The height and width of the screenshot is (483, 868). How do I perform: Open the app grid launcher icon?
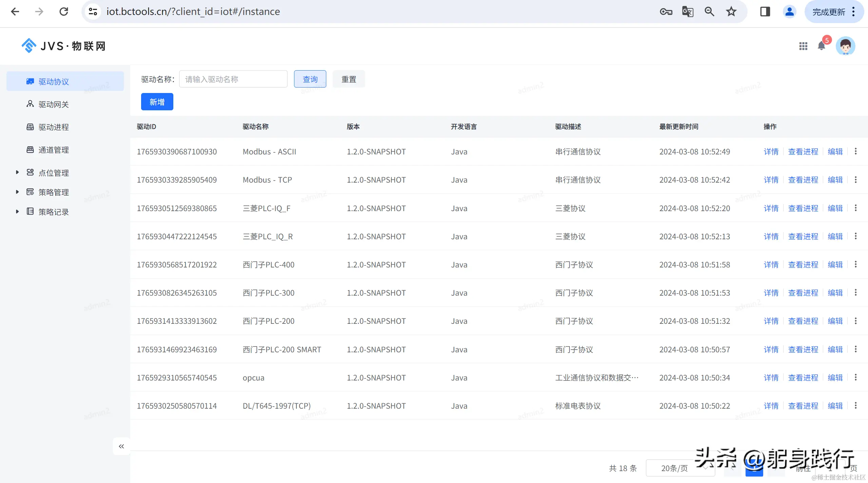pyautogui.click(x=803, y=46)
